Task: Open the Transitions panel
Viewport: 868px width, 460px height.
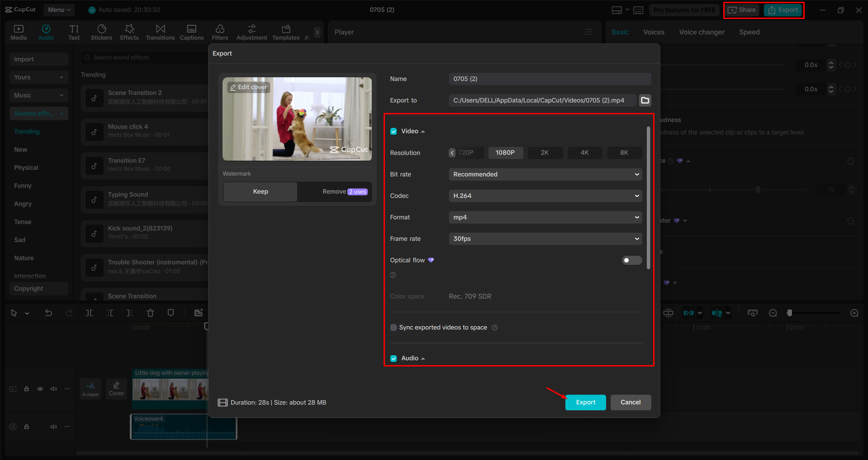Action: pyautogui.click(x=160, y=32)
